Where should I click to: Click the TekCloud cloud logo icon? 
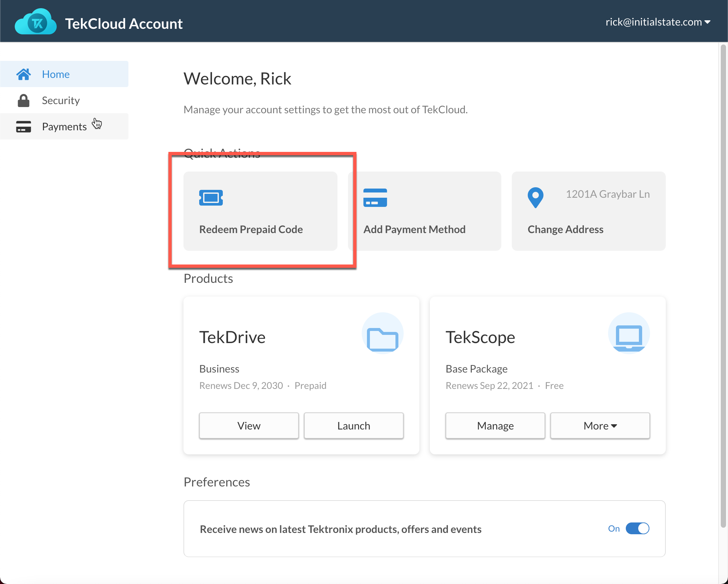click(x=35, y=22)
